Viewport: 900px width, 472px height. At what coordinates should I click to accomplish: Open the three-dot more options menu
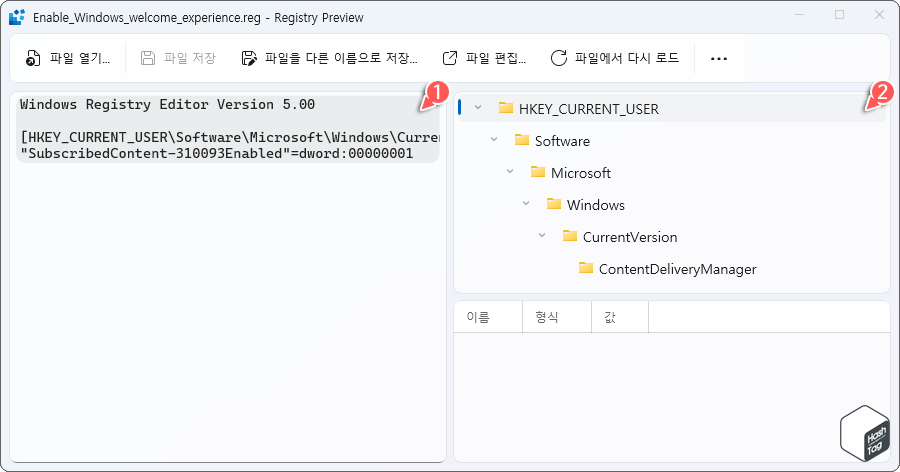click(x=719, y=59)
